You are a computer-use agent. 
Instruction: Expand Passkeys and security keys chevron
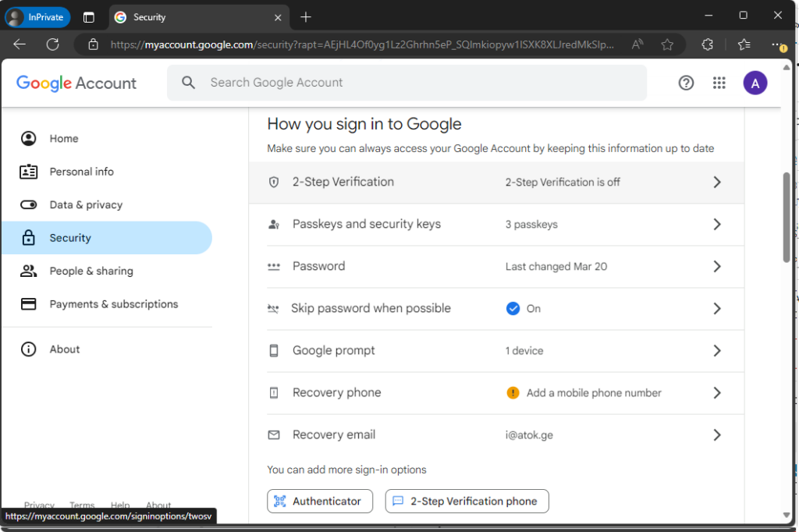tap(717, 224)
